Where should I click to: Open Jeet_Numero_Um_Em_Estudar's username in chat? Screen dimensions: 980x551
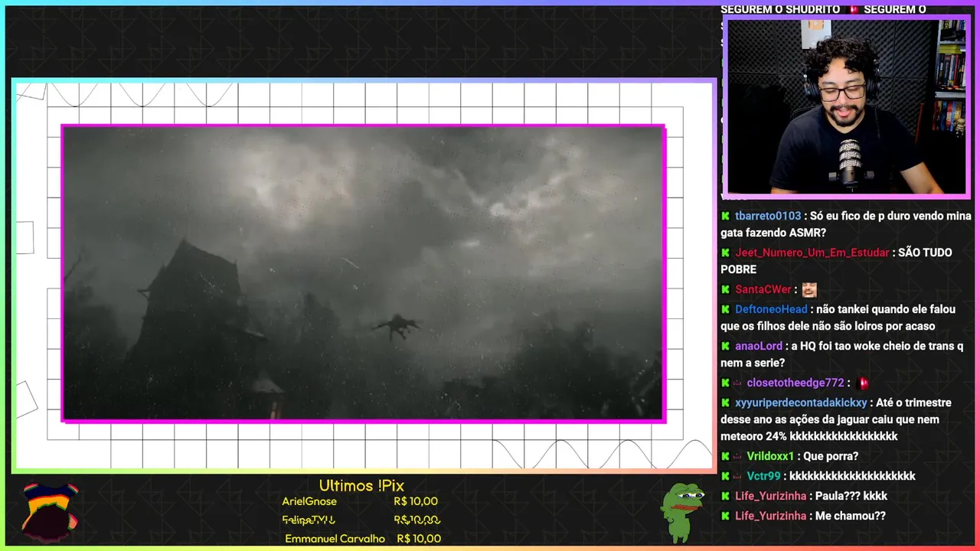coord(812,253)
